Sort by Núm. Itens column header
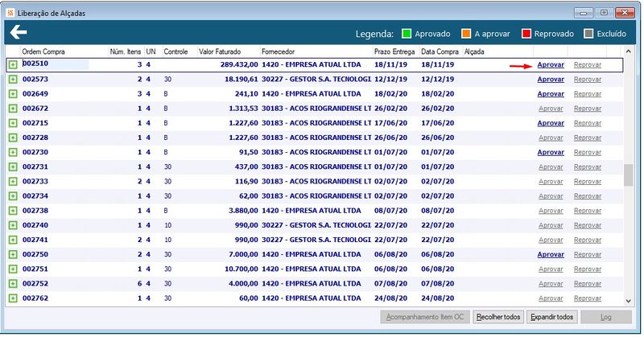644x337 pixels. pos(126,51)
